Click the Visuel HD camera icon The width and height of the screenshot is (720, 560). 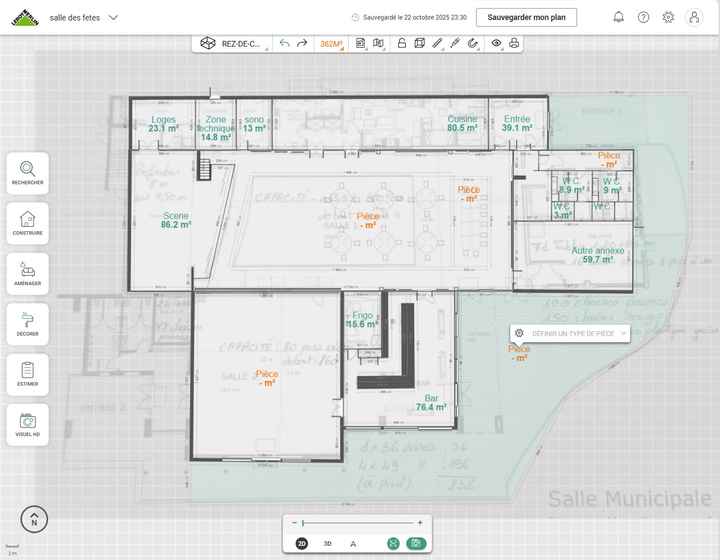27,424
